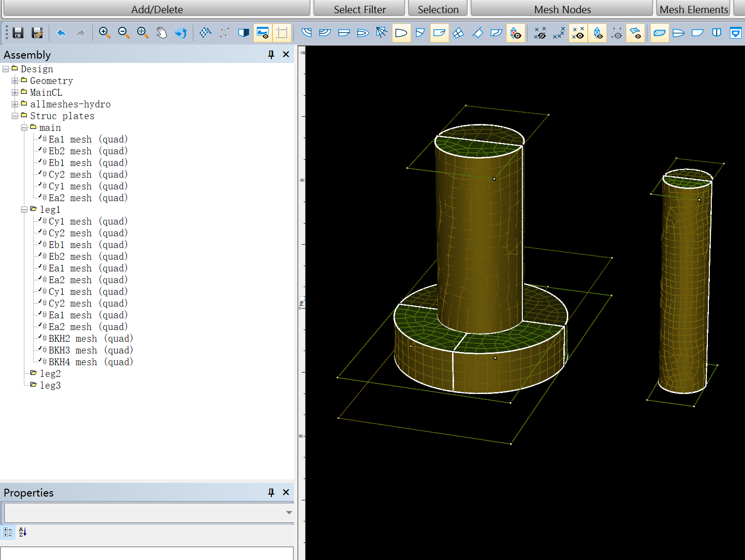Screen dimensions: 745x560
Task: Select the Zoom In magnifier tool
Action: pyautogui.click(x=104, y=33)
